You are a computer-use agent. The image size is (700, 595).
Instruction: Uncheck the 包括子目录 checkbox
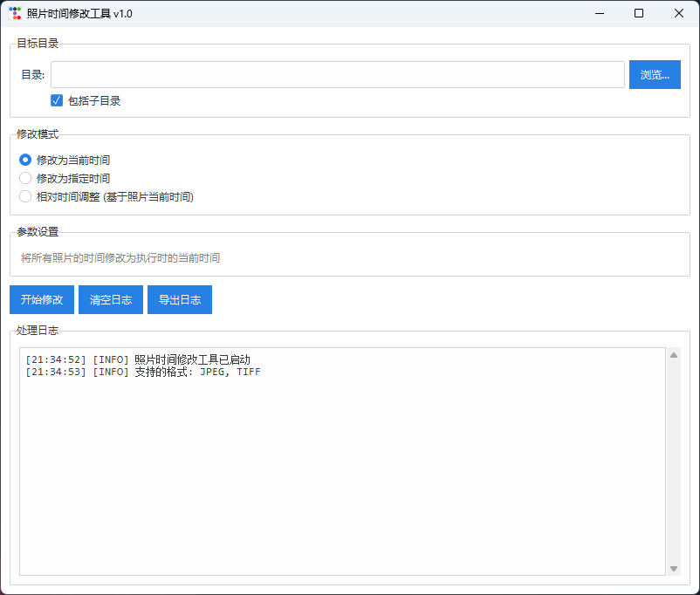[x=57, y=100]
